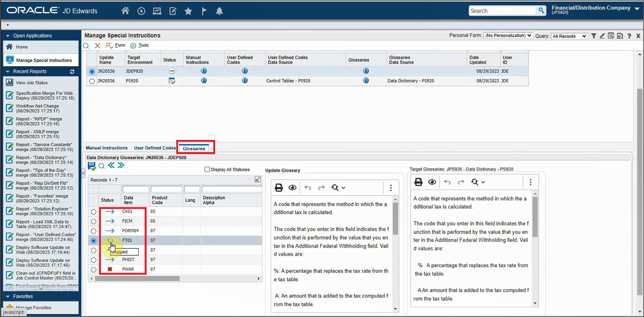Screen dimensions: 644x317
Task: Click the previous double-chevron icon
Action: [111, 165]
